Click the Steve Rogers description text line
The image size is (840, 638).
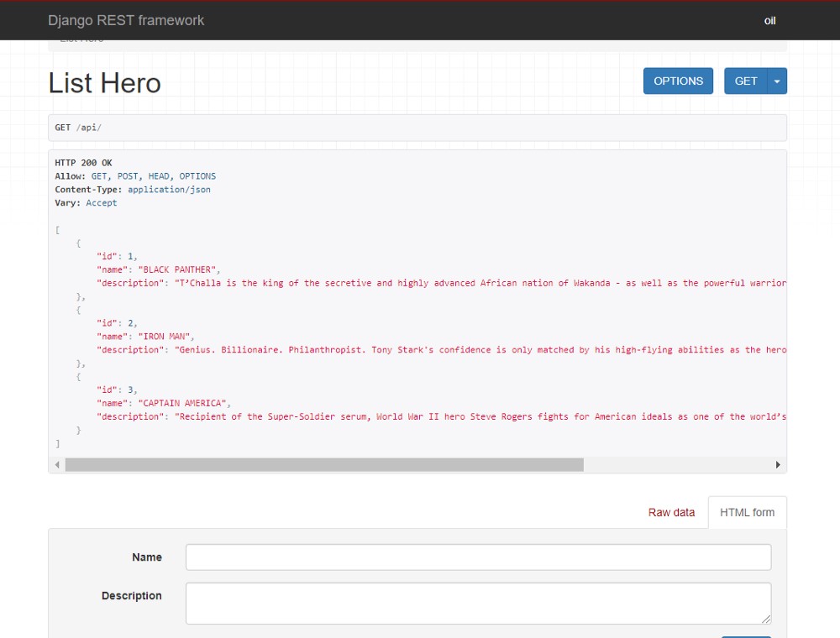click(x=442, y=417)
